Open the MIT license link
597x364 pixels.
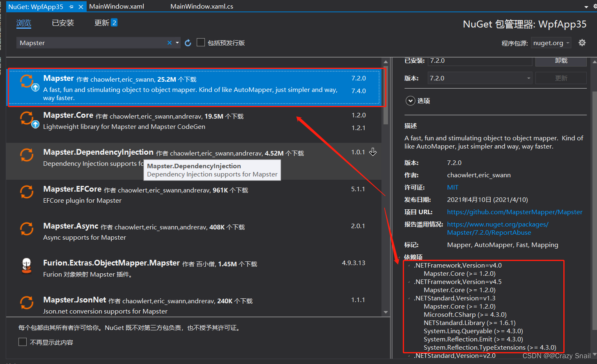(x=453, y=187)
